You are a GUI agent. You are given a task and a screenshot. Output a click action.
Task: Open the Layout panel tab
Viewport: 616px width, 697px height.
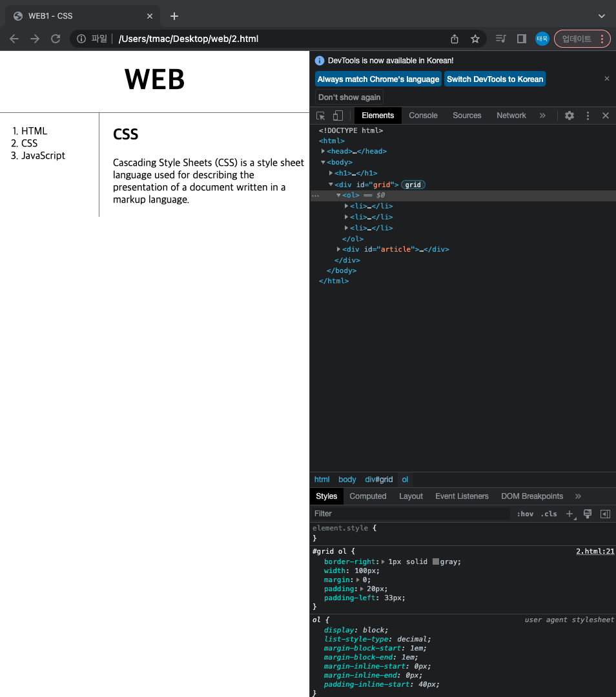[411, 496]
